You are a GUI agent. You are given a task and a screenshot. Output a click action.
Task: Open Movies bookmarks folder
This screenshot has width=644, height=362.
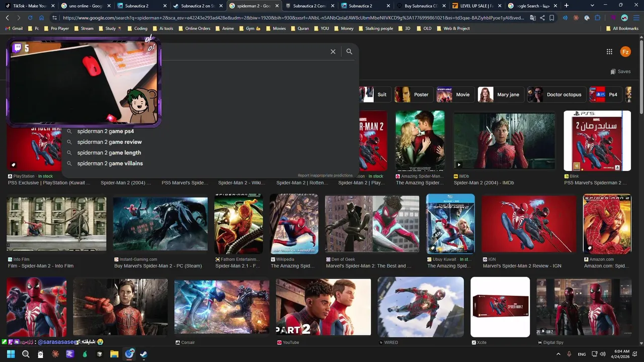pyautogui.click(x=276, y=29)
